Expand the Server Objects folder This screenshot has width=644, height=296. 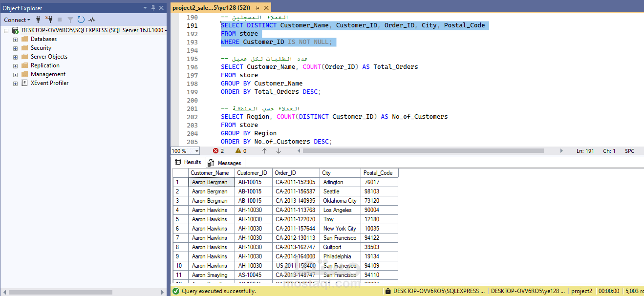pos(15,57)
